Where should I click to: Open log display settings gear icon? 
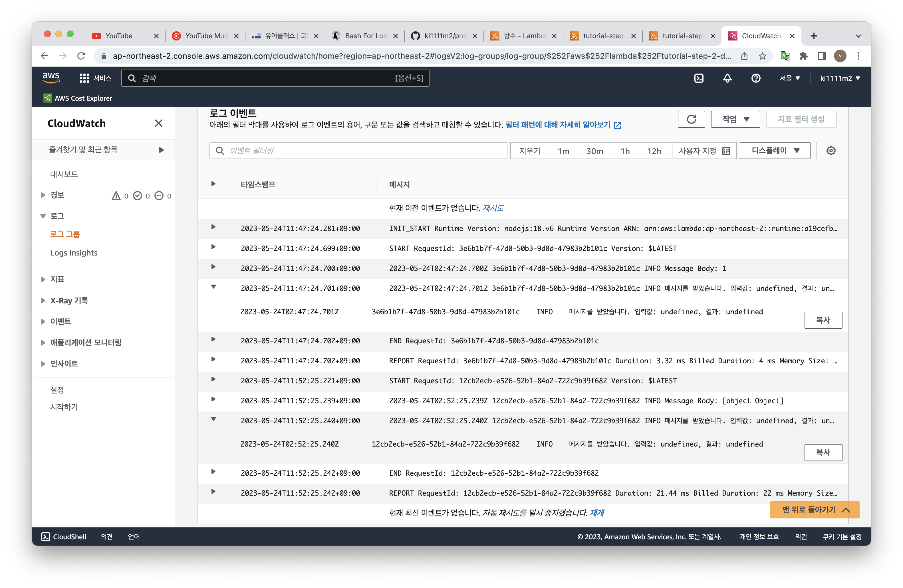point(831,151)
